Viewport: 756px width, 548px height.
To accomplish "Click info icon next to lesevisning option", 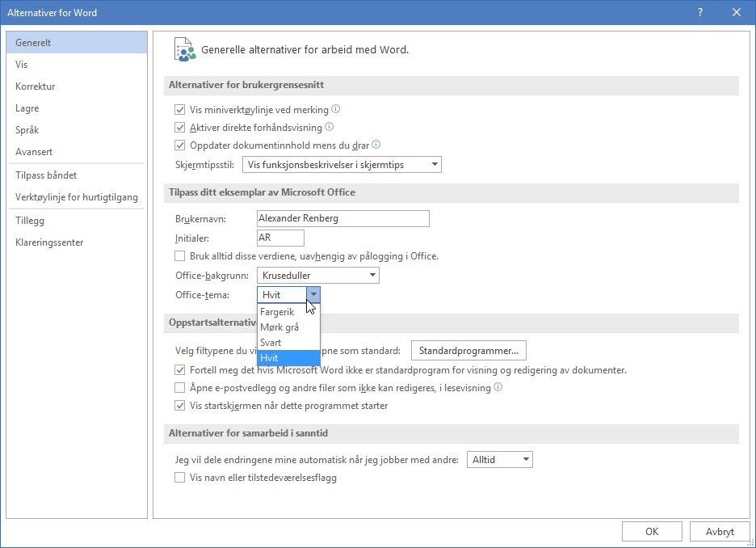I will 498,387.
